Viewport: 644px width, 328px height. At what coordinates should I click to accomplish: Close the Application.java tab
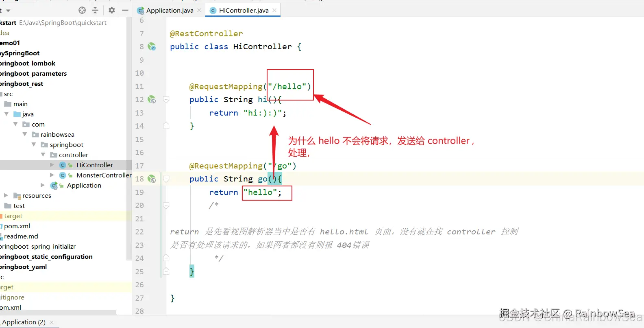point(199,10)
